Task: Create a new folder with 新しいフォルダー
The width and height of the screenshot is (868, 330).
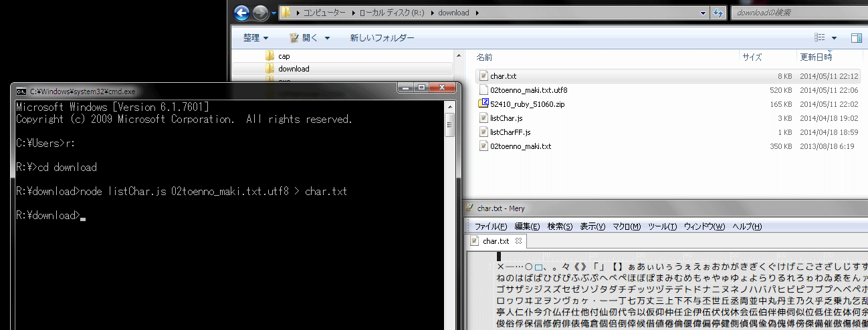Action: 382,38
